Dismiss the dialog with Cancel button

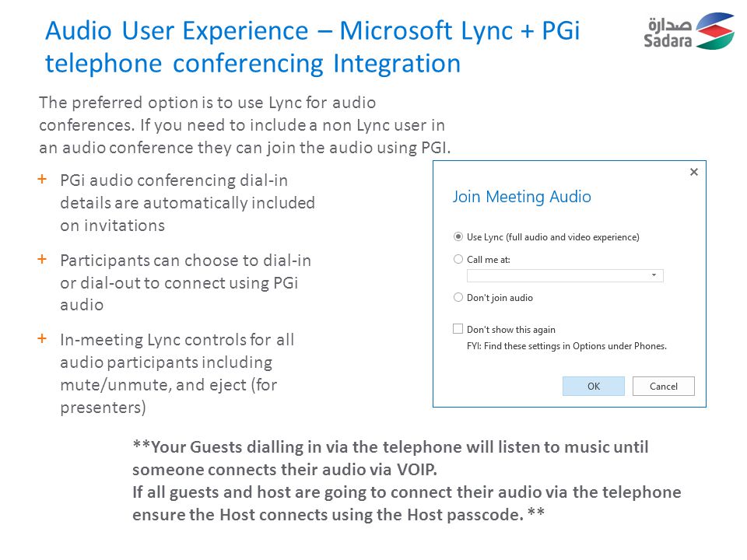point(663,387)
